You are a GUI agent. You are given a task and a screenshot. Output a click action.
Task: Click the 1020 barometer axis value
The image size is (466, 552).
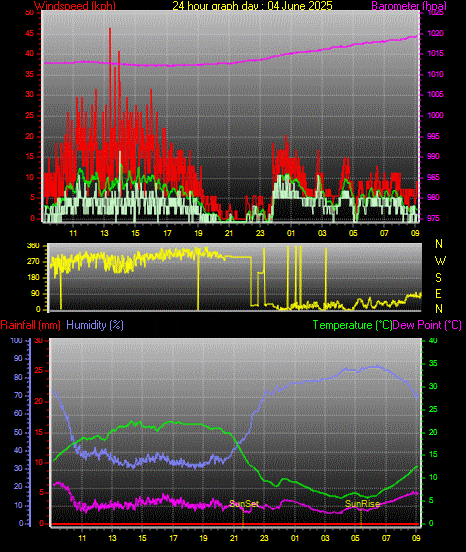(435, 33)
